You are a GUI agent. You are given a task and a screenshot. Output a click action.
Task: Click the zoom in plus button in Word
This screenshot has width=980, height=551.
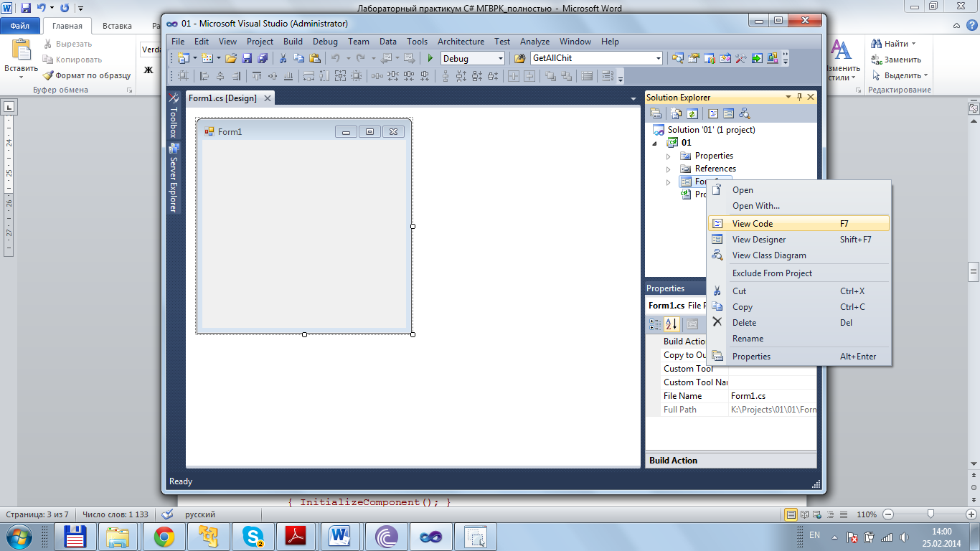971,514
